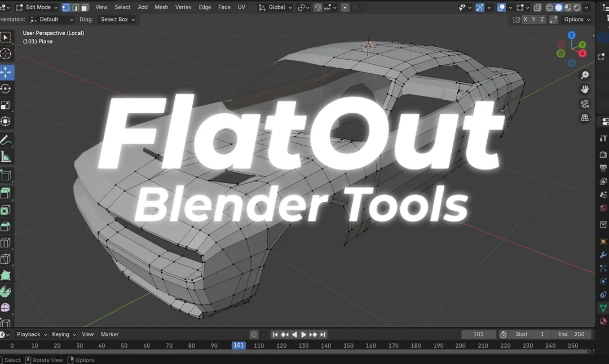Image resolution: width=609 pixels, height=364 pixels.
Task: Select the Extrude Region tool
Action: pyautogui.click(x=6, y=193)
